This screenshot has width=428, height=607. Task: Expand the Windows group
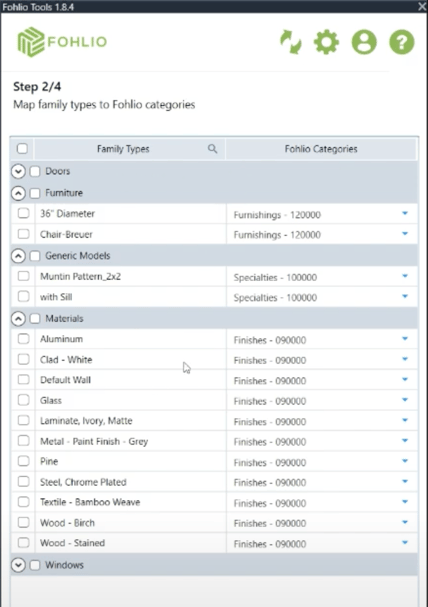pyautogui.click(x=18, y=565)
